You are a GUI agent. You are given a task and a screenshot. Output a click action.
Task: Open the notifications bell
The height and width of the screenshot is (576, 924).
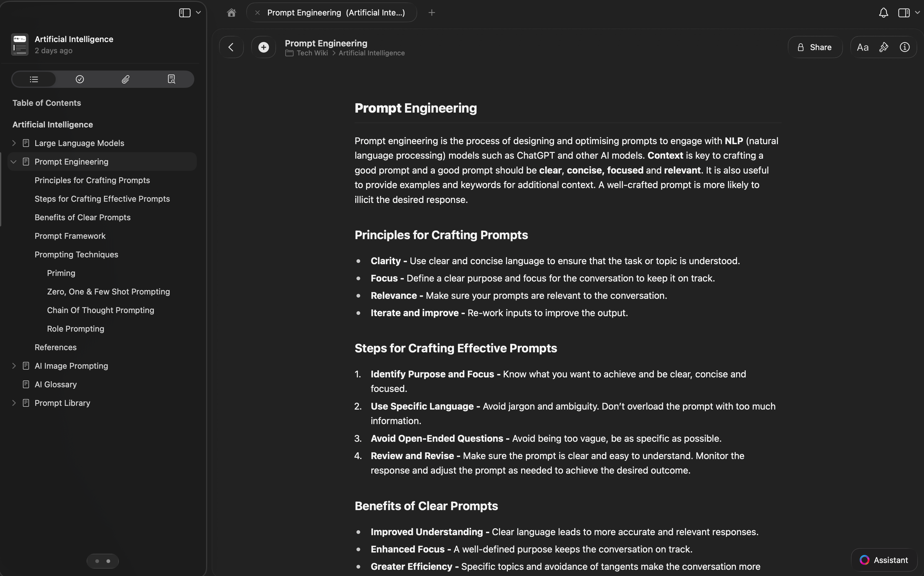[883, 13]
